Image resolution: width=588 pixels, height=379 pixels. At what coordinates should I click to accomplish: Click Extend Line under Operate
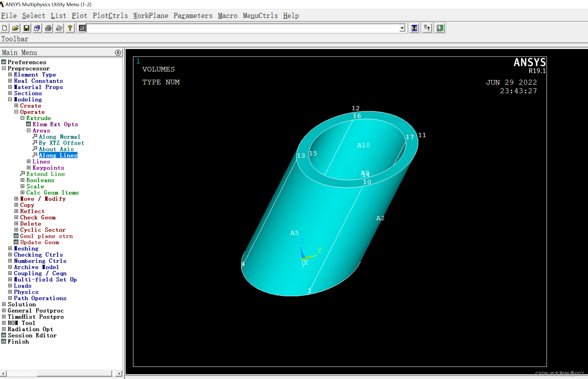45,174
